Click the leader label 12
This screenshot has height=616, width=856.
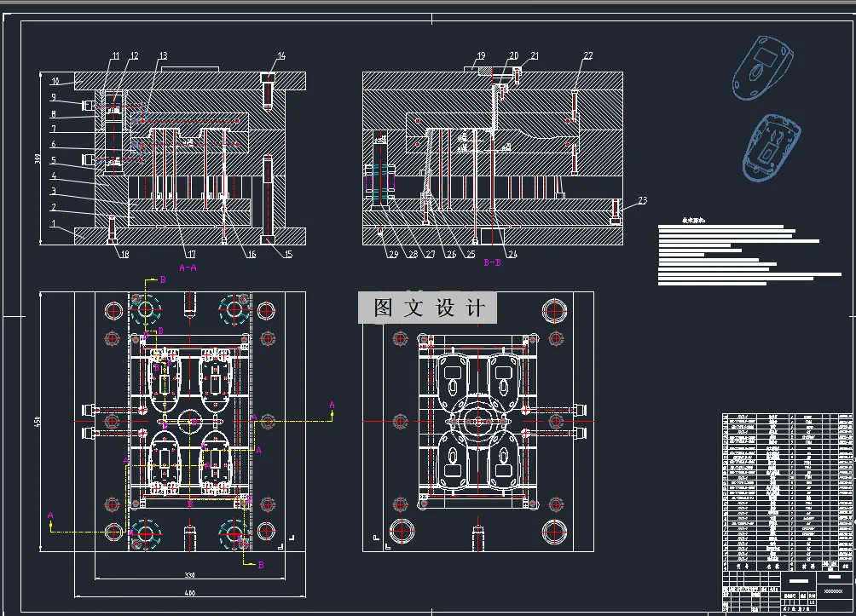point(135,55)
